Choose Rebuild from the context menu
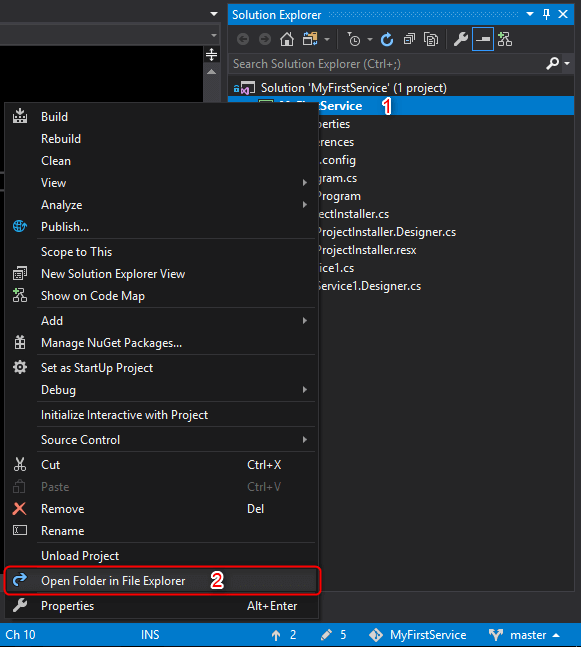The image size is (581, 647). coord(161,139)
